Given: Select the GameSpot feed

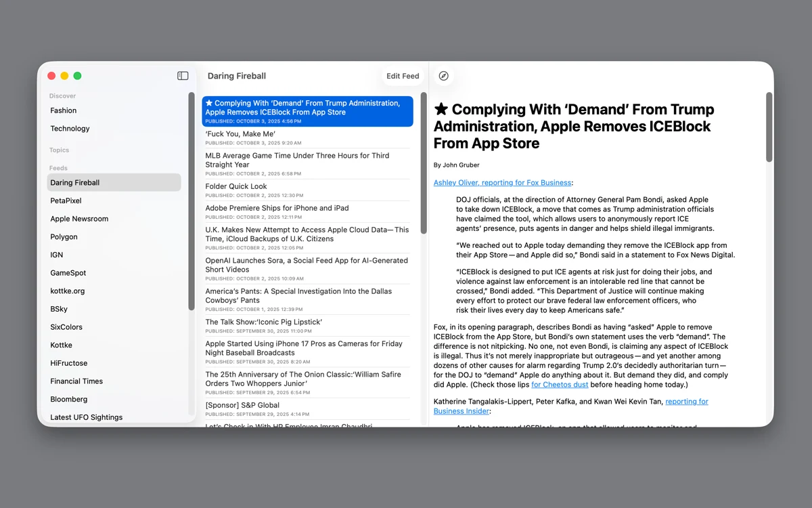Looking at the screenshot, I should (114, 273).
